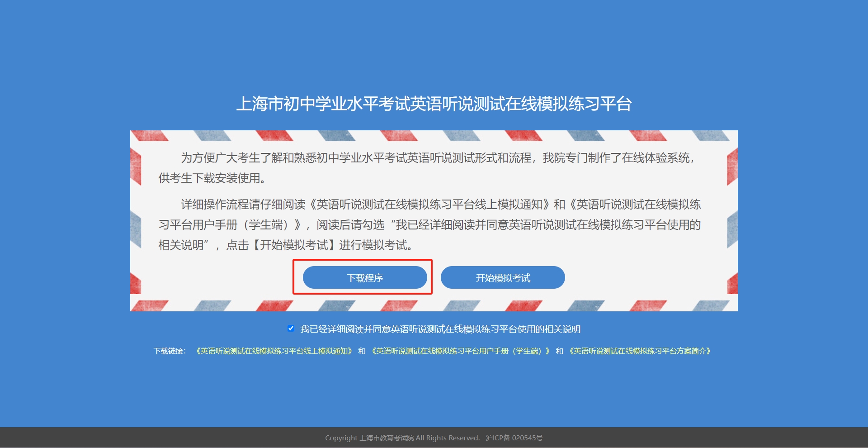Open the 平台方案简介 download link
Viewport: 868px width, 448px height.
(640, 351)
